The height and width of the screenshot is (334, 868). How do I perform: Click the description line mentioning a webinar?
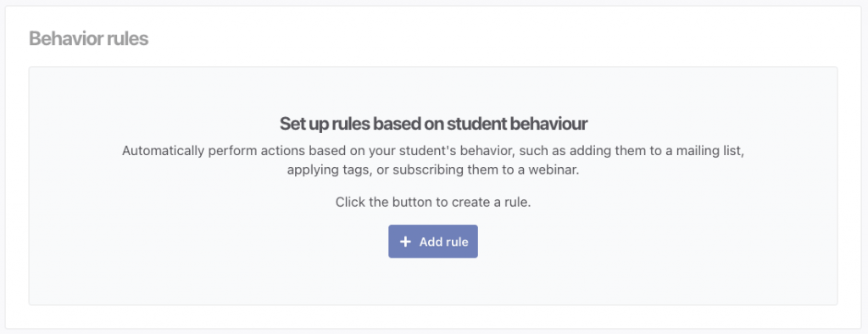(433, 170)
